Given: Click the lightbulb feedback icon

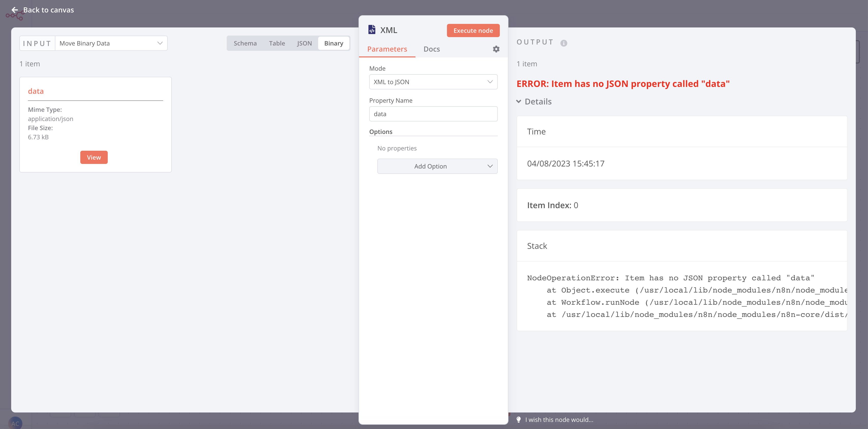Looking at the screenshot, I should point(519,420).
